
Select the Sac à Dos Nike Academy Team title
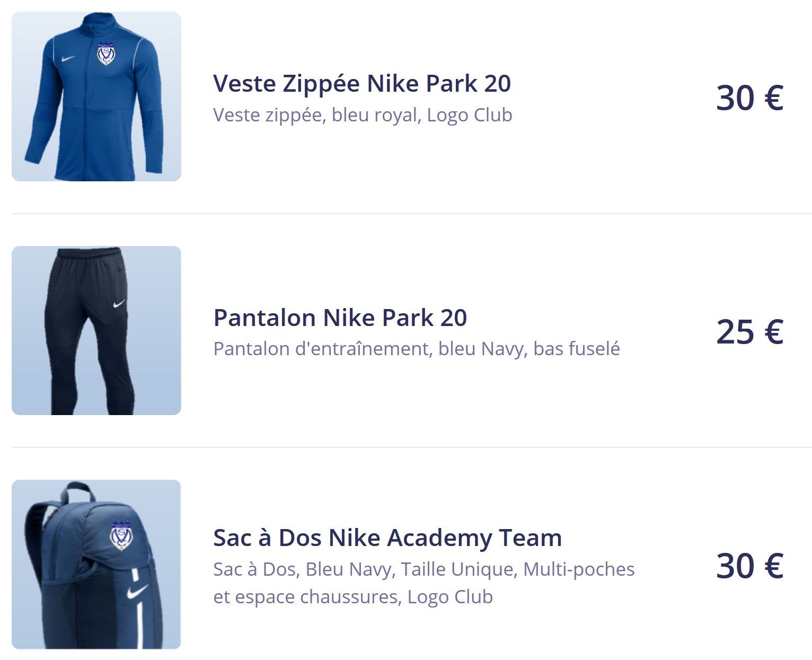tap(387, 538)
